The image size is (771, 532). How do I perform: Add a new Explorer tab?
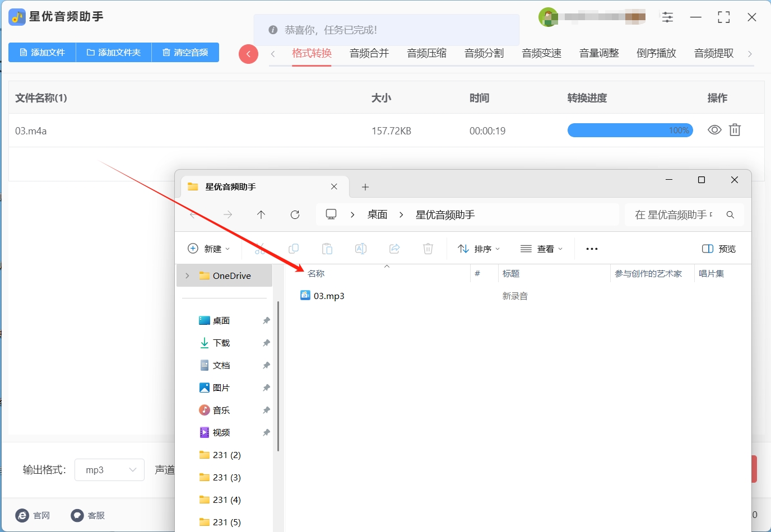(x=365, y=187)
